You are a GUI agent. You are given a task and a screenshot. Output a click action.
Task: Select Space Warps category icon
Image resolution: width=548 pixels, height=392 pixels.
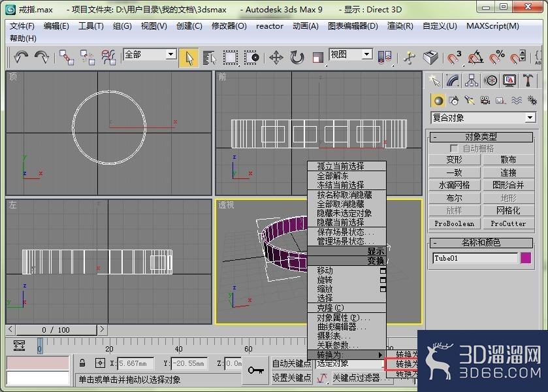point(517,101)
